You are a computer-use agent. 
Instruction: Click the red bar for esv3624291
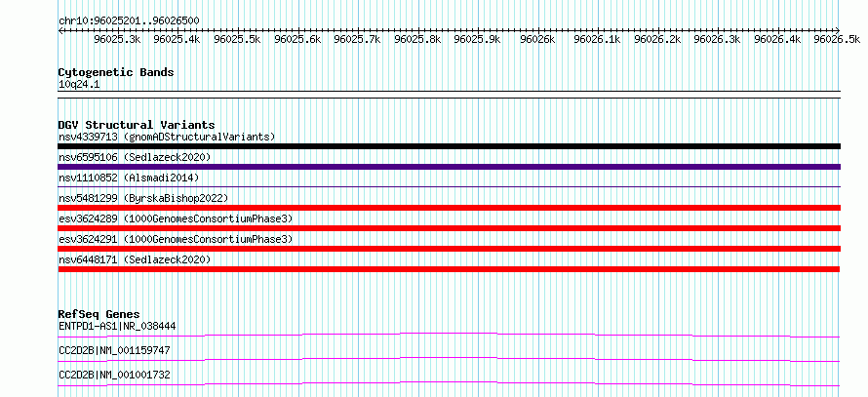pyautogui.click(x=450, y=249)
